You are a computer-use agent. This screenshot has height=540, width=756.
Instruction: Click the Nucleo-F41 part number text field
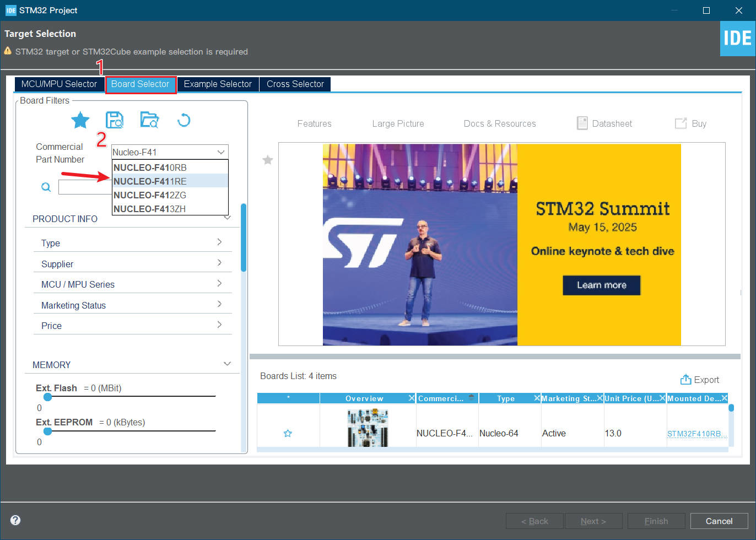click(163, 152)
